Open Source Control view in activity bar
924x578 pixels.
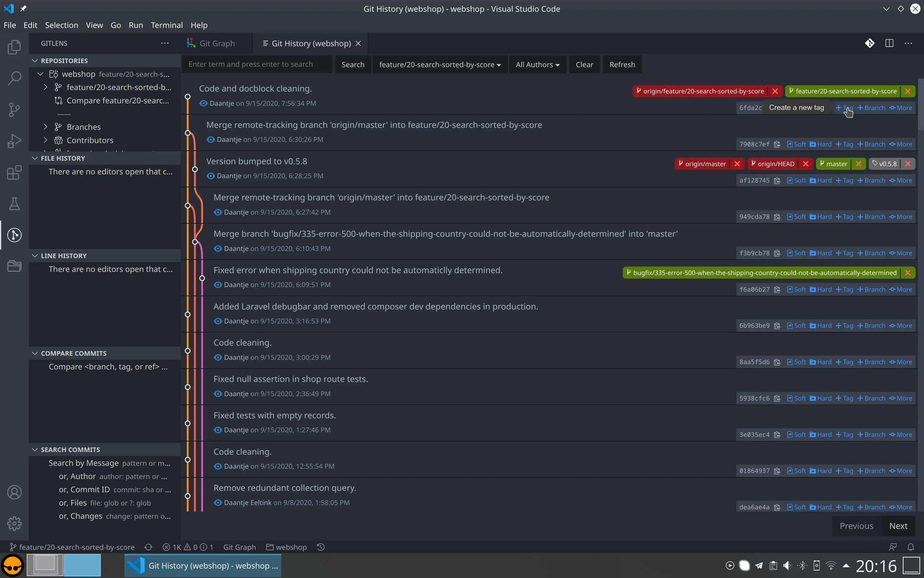[x=14, y=110]
